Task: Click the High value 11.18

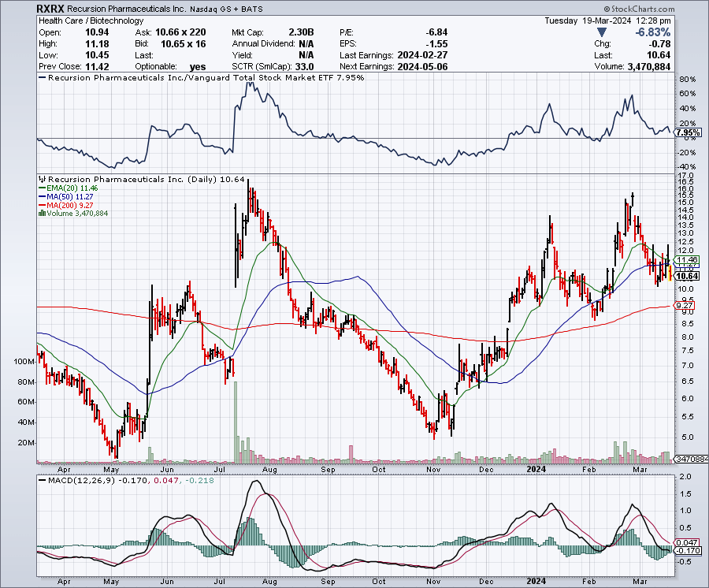Action: point(97,44)
